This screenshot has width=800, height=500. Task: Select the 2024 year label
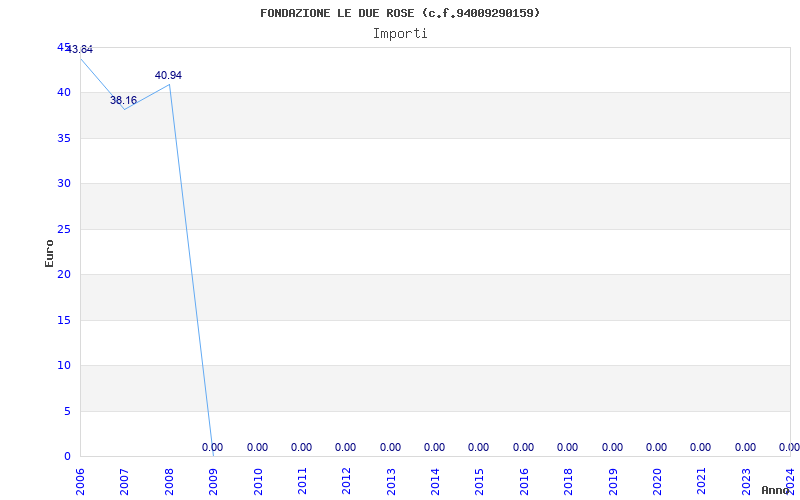click(790, 481)
